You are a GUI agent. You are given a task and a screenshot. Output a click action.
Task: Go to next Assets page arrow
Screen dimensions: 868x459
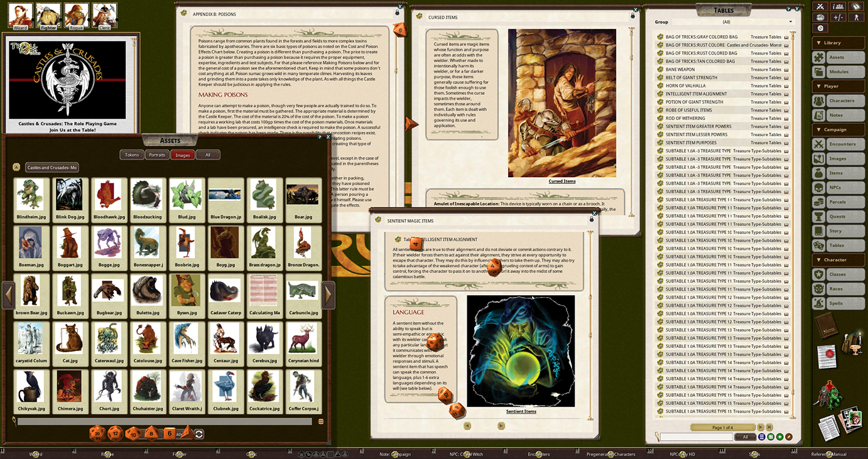click(328, 294)
